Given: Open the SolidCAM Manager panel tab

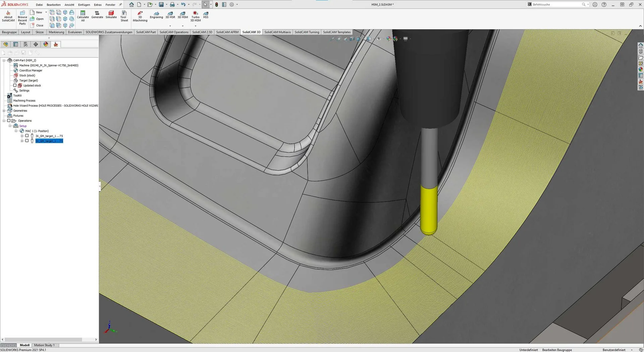Looking at the screenshot, I should click(56, 44).
